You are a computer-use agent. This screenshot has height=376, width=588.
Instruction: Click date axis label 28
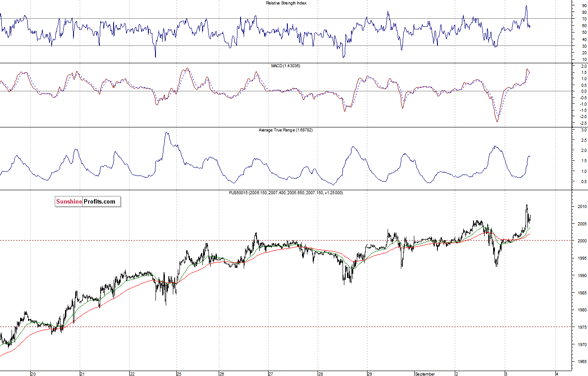(320, 374)
